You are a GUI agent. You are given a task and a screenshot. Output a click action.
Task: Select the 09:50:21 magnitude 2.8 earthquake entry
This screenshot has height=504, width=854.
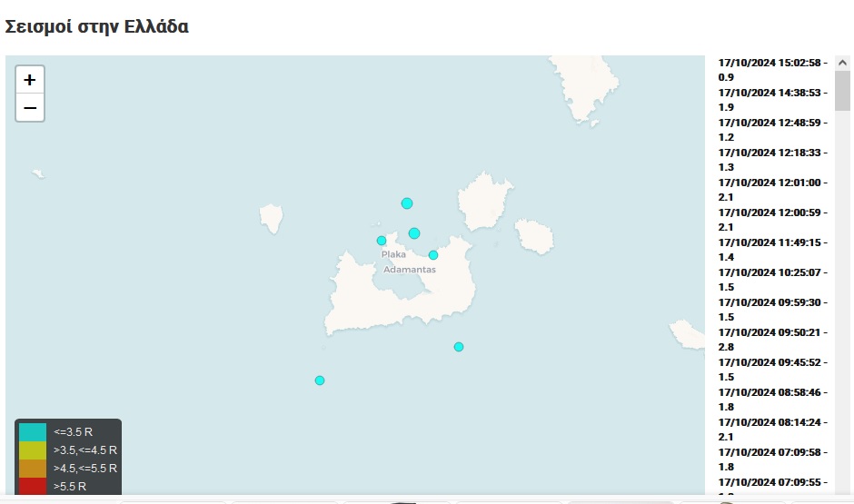(x=772, y=340)
